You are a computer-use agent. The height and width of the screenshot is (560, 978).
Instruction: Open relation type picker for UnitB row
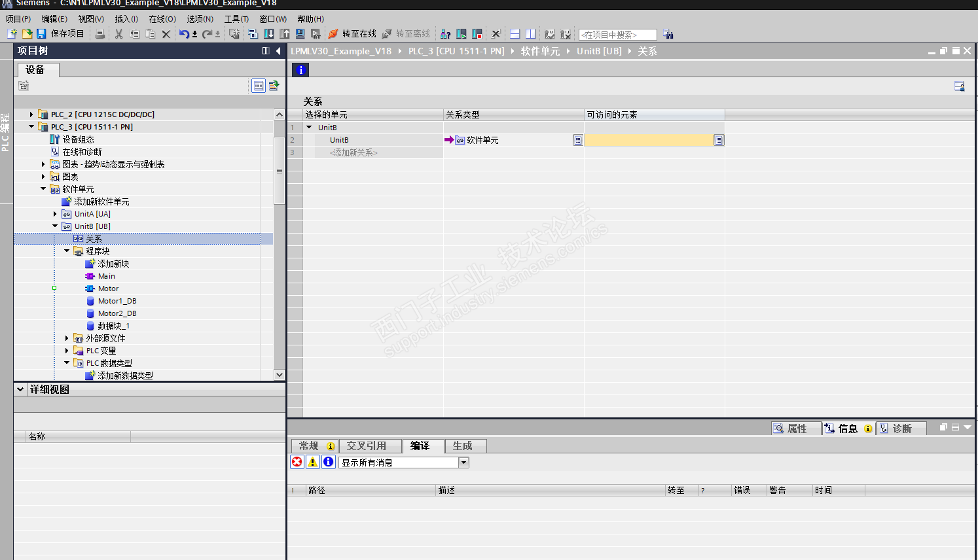pyautogui.click(x=577, y=140)
